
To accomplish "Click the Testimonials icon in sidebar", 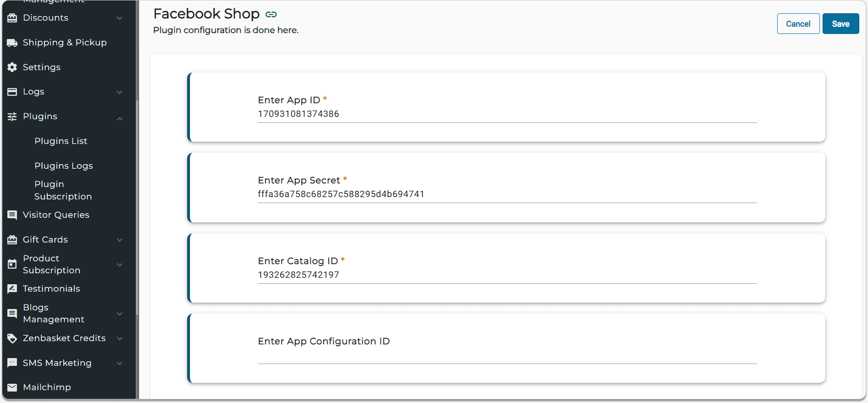I will tap(12, 289).
